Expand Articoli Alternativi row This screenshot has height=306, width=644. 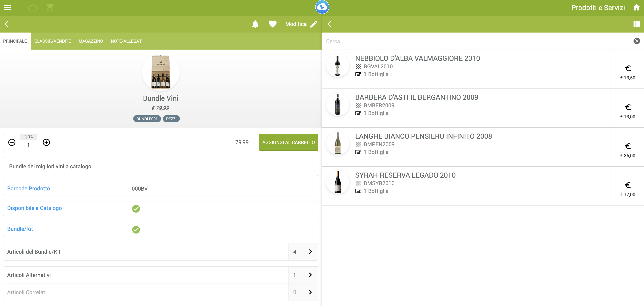click(310, 275)
